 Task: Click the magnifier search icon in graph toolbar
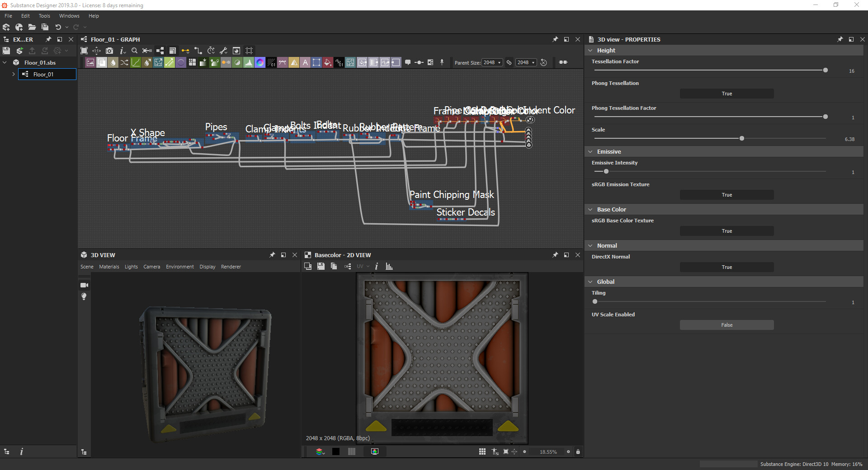tap(134, 51)
